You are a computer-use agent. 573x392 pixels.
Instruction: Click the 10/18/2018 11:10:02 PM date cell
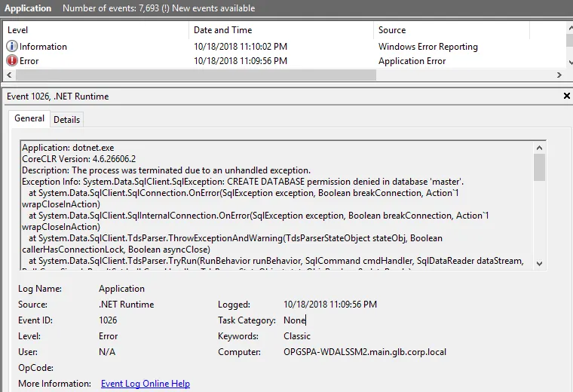(x=241, y=47)
